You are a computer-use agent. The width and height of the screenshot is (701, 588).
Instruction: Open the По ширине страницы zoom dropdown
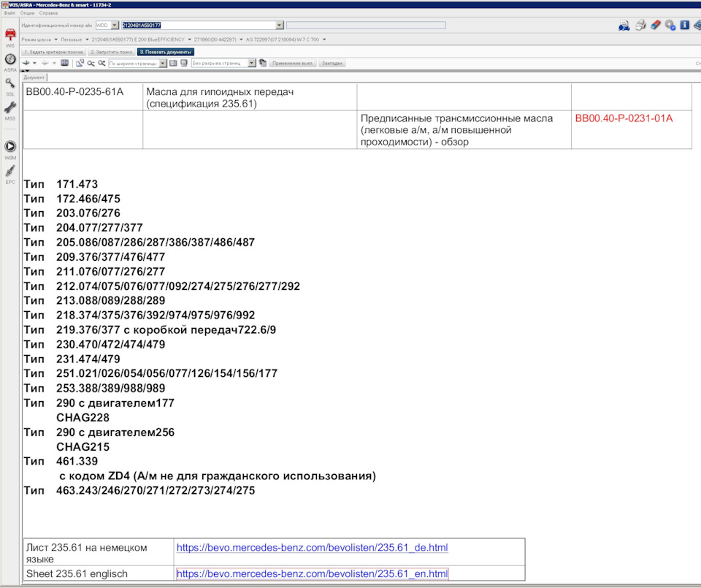163,63
